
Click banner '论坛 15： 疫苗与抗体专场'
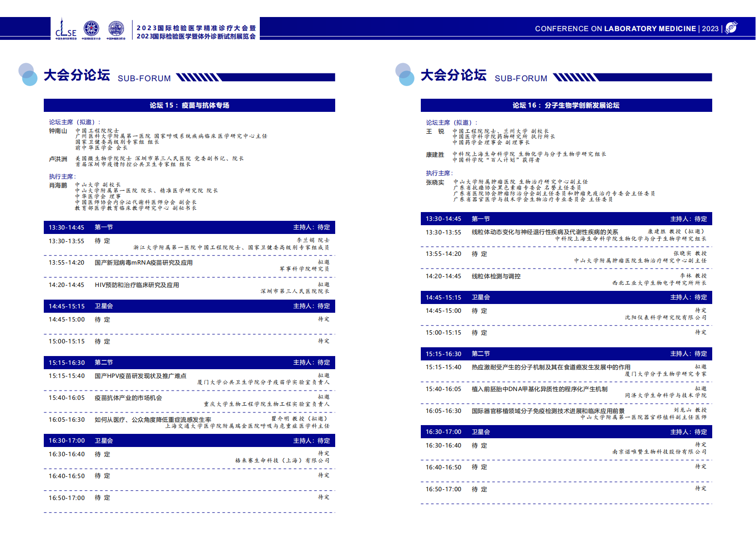pos(189,105)
